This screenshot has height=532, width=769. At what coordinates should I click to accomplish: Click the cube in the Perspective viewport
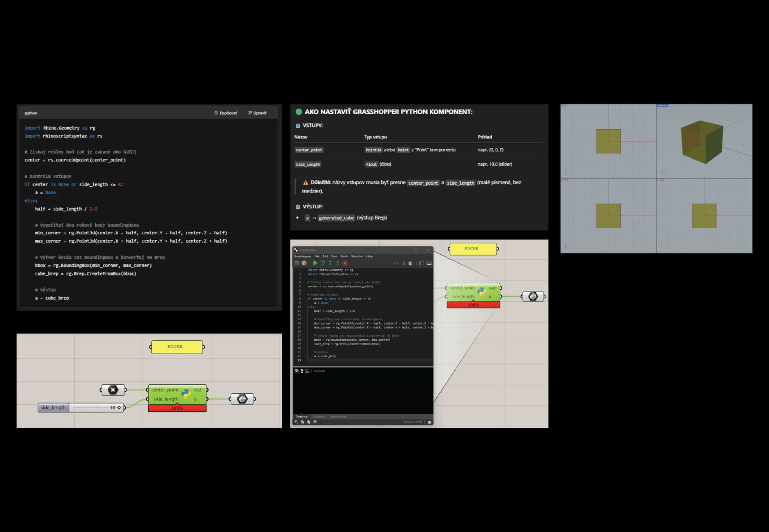(x=702, y=142)
